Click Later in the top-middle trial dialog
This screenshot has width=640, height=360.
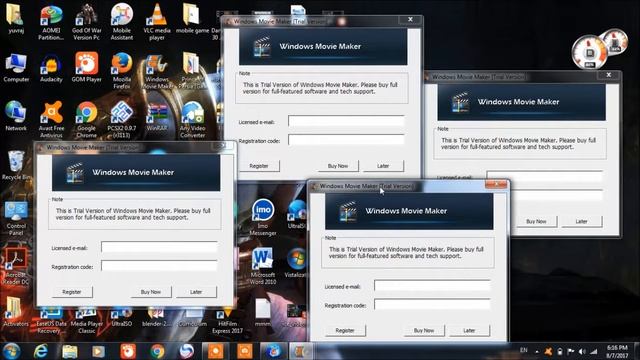383,166
